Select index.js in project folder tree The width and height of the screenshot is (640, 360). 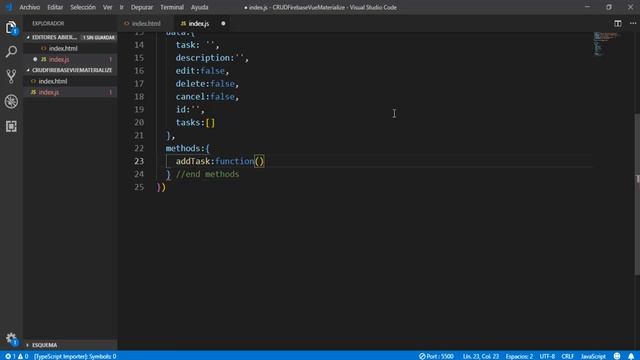click(x=70, y=92)
